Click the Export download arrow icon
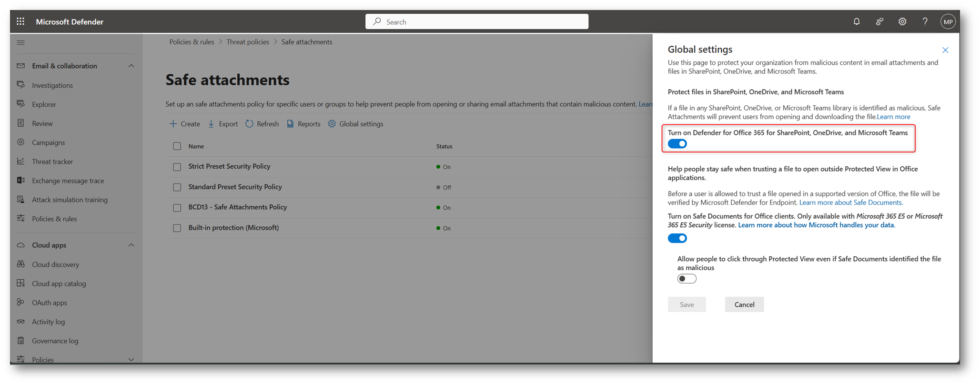Image resolution: width=980 pixels, height=385 pixels. click(211, 124)
